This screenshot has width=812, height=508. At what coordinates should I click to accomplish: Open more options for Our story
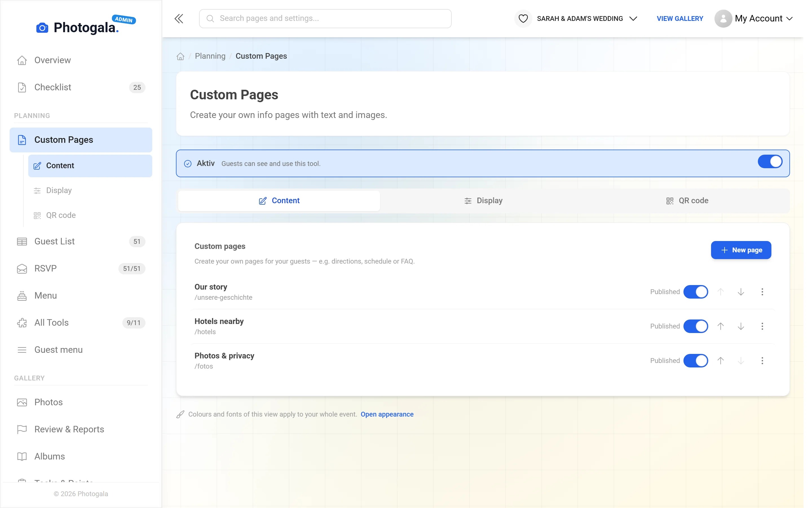tap(762, 292)
